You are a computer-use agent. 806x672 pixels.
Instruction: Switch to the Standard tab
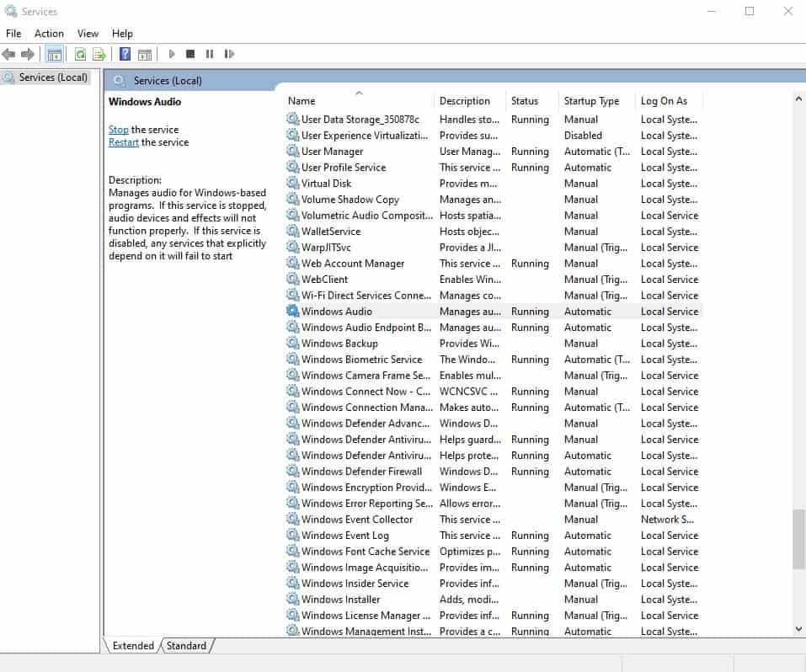186,646
